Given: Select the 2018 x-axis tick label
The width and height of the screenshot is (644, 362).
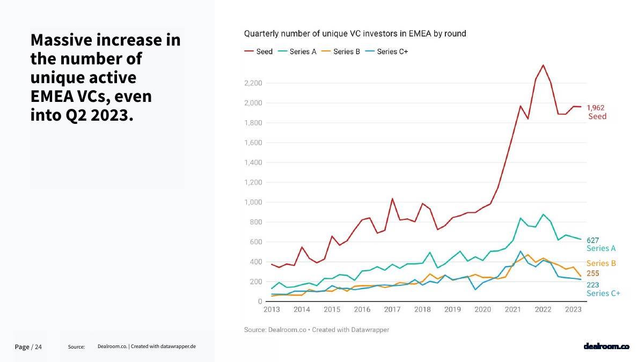Looking at the screenshot, I should pyautogui.click(x=422, y=309).
